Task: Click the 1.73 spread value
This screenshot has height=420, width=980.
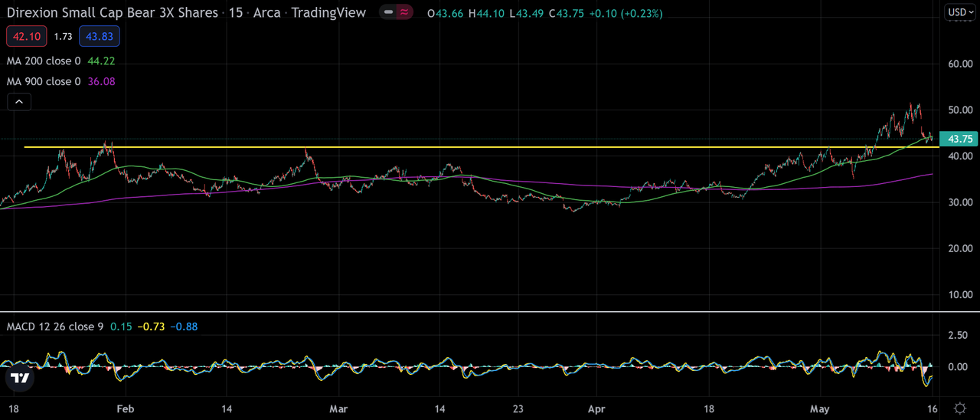Action: [64, 36]
